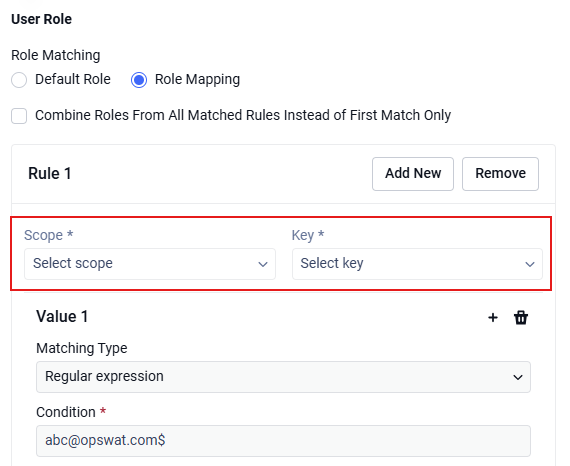This screenshot has width=570, height=466.
Task: Select the Role Mapping radio button
Action: coord(139,80)
